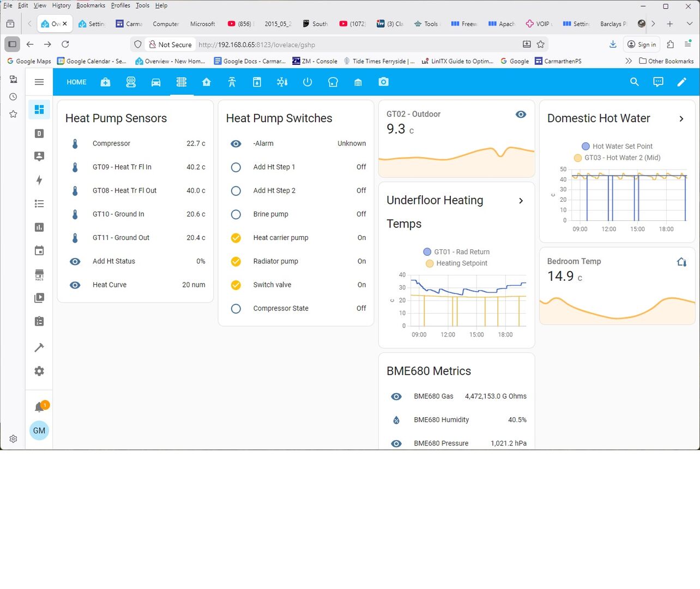700x589 pixels.
Task: Toggle the Heat carrier pump switch
Action: pos(236,238)
